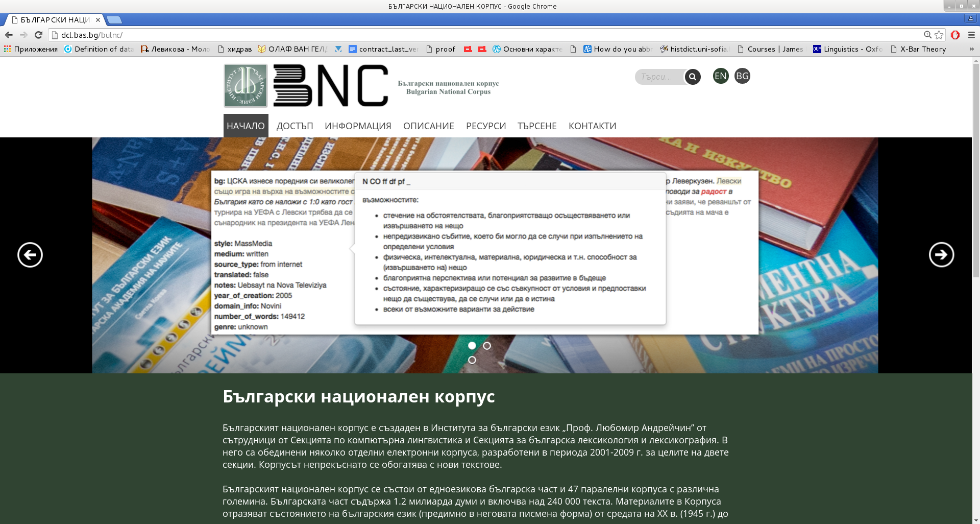Click the Търси search input field
This screenshot has height=524, width=980.
[659, 77]
